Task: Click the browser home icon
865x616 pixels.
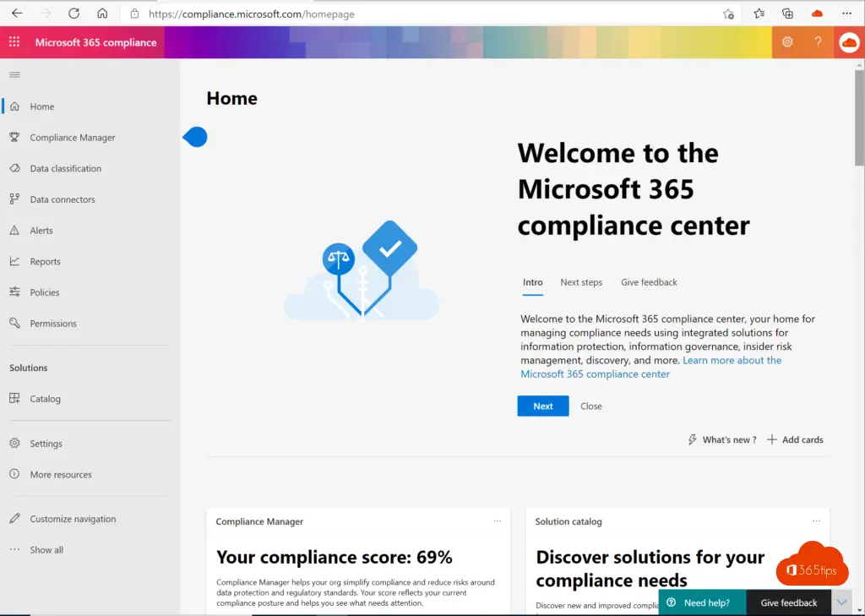Action: point(102,14)
